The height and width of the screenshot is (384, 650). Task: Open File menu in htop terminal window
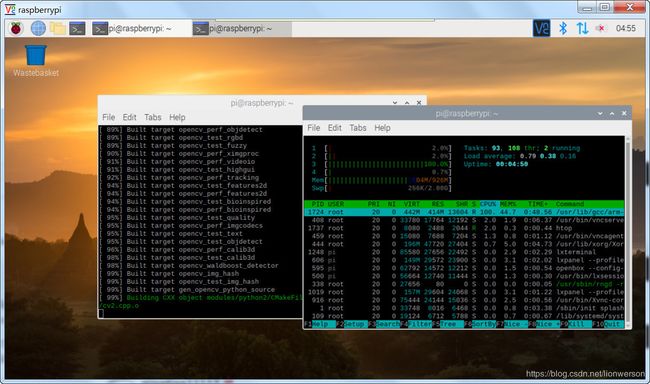tap(314, 128)
